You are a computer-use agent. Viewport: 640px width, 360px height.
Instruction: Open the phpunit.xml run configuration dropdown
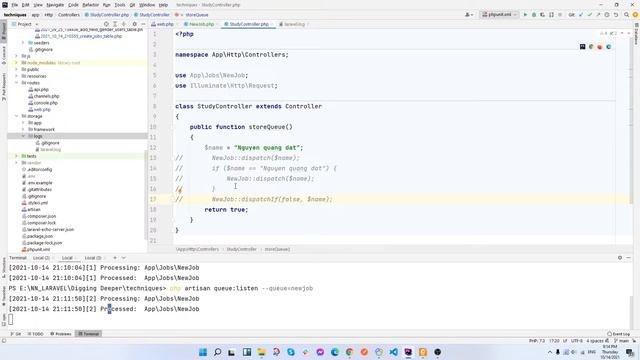click(x=499, y=15)
